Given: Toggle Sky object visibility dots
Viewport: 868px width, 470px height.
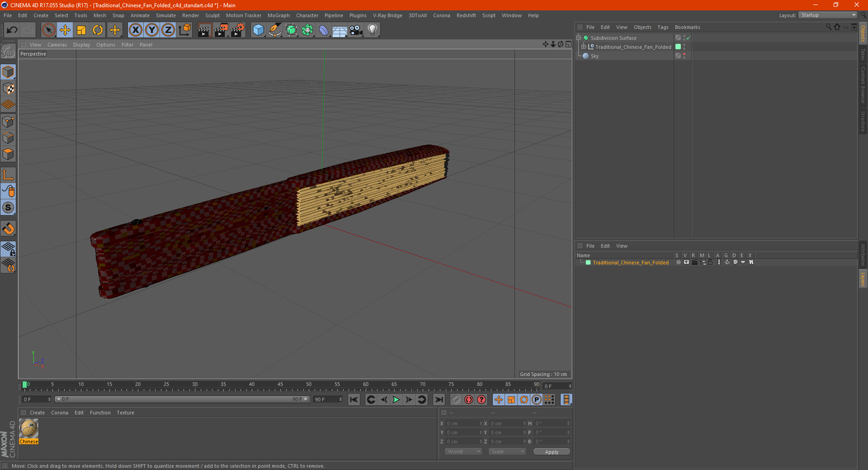Looking at the screenshot, I should tap(684, 56).
